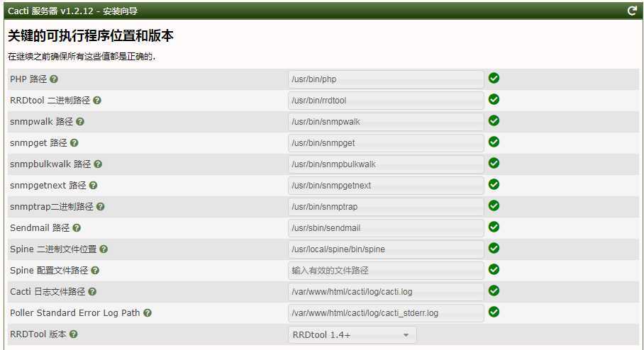Focus the /usr/sbin/sendmail path field
The height and width of the screenshot is (350, 644).
pyautogui.click(x=386, y=228)
